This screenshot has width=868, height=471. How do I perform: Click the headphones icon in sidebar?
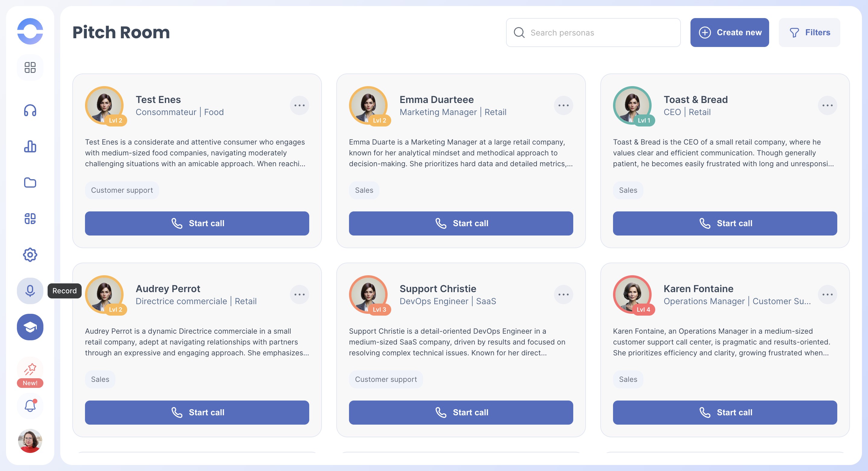30,111
